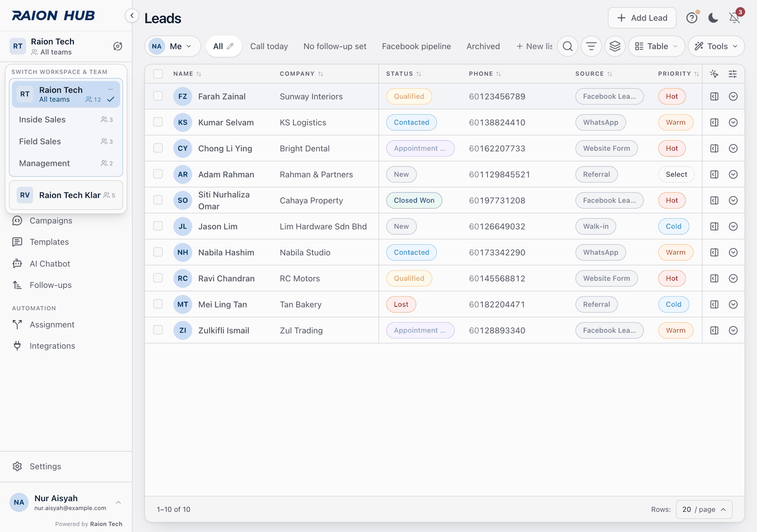Image resolution: width=757 pixels, height=532 pixels.
Task: Open Follow-ups in the sidebar
Action: point(66,285)
